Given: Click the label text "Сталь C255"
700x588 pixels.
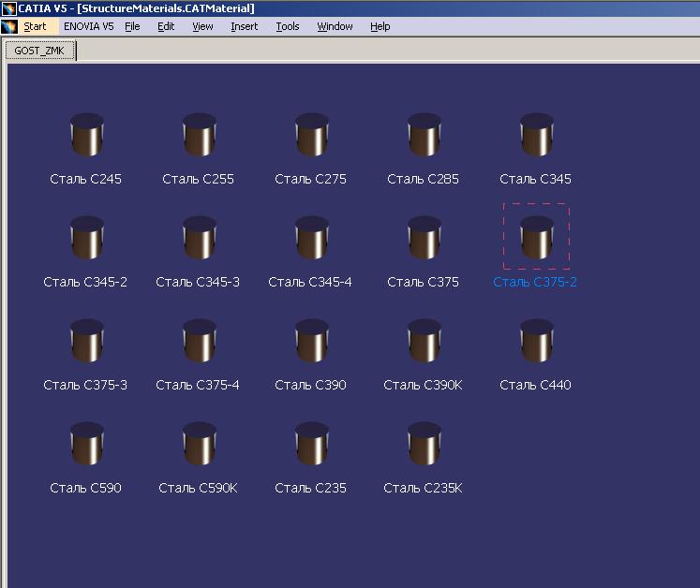Looking at the screenshot, I should pos(199,179).
